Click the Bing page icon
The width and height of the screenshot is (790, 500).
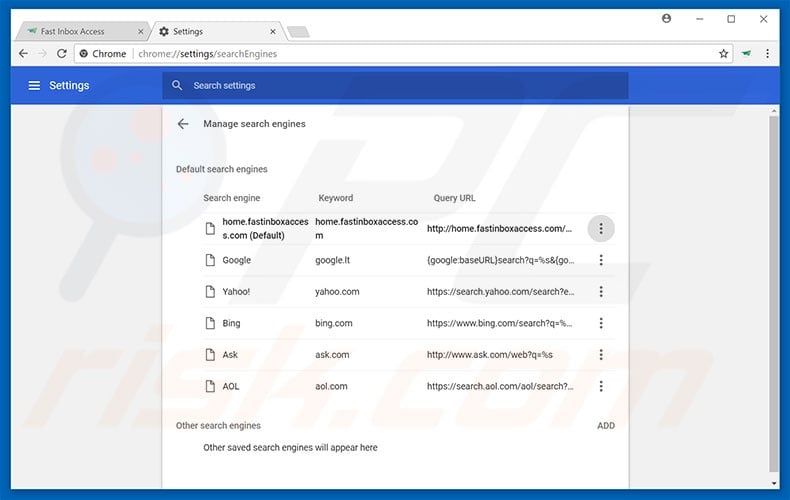click(x=210, y=323)
